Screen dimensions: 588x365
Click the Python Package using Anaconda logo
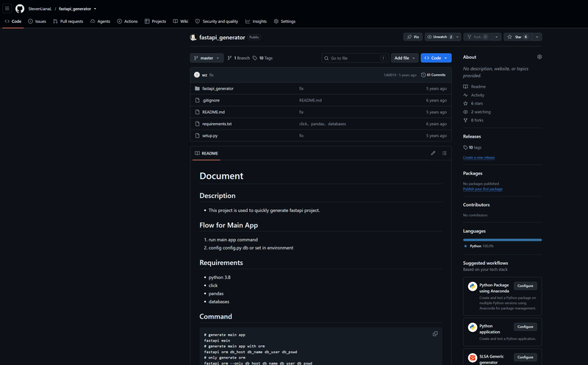click(473, 286)
